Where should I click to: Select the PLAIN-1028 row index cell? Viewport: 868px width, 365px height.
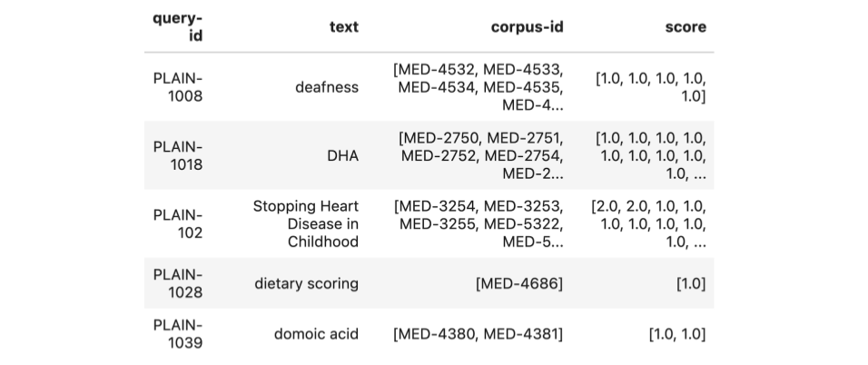177,283
